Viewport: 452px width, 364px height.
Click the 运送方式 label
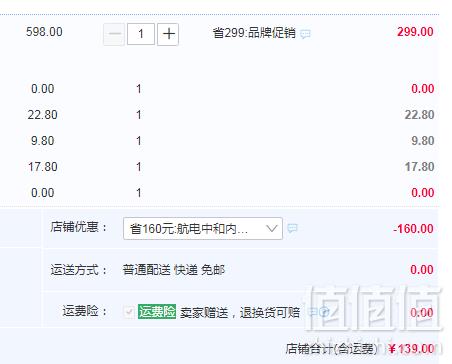click(79, 270)
